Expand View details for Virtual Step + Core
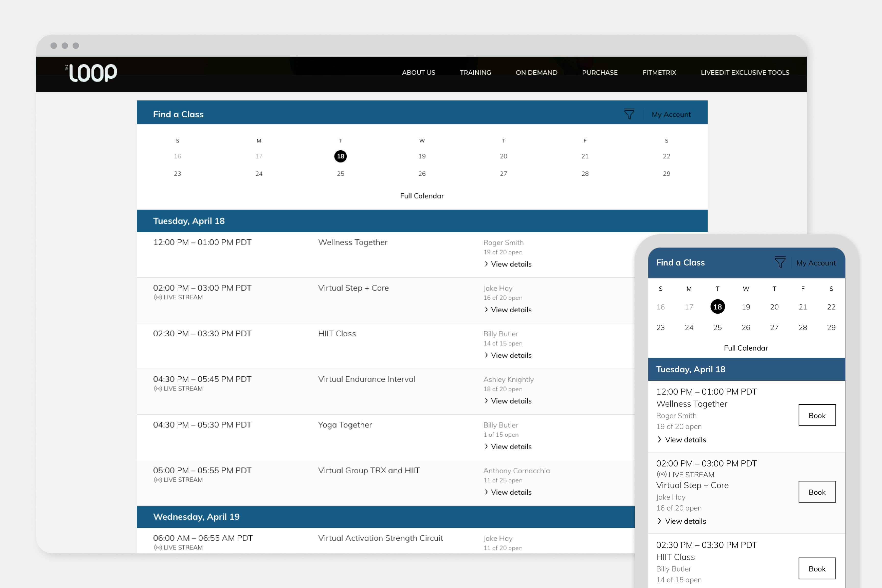 click(x=508, y=310)
